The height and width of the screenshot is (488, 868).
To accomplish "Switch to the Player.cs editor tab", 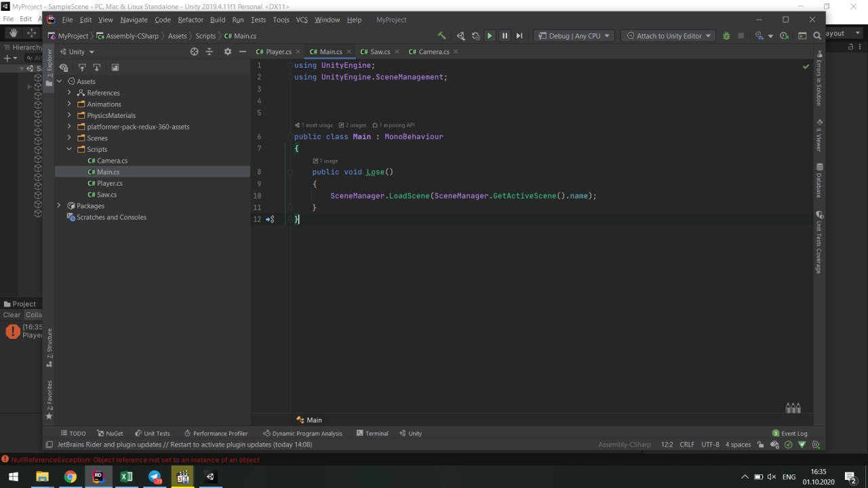I will pos(274,52).
